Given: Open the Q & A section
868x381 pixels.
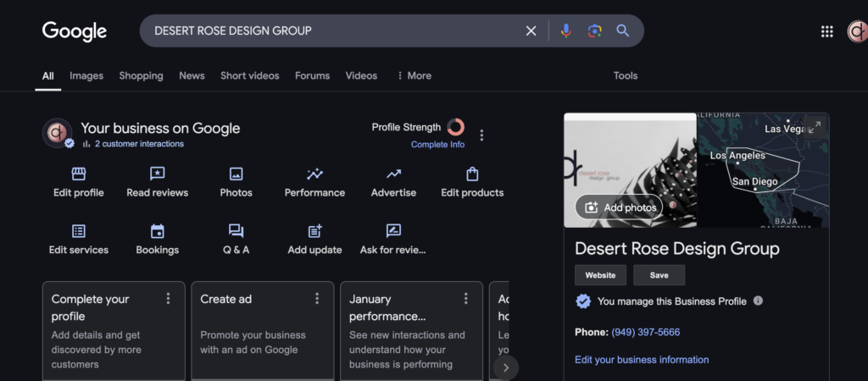Looking at the screenshot, I should tap(236, 240).
